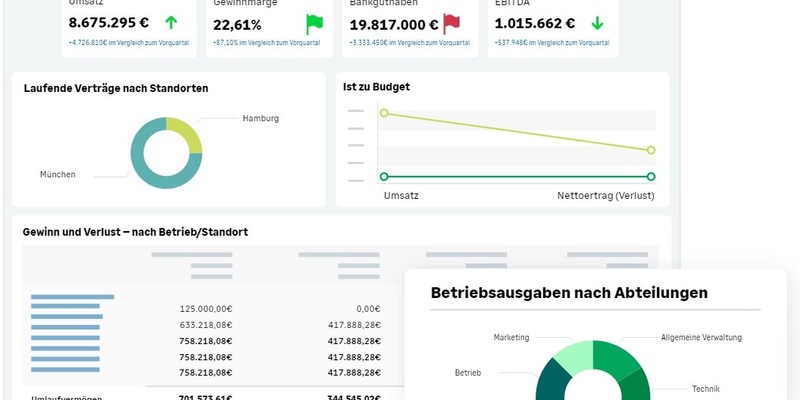
Task: Click the green down arrow in EBITDA card
Action: [597, 23]
